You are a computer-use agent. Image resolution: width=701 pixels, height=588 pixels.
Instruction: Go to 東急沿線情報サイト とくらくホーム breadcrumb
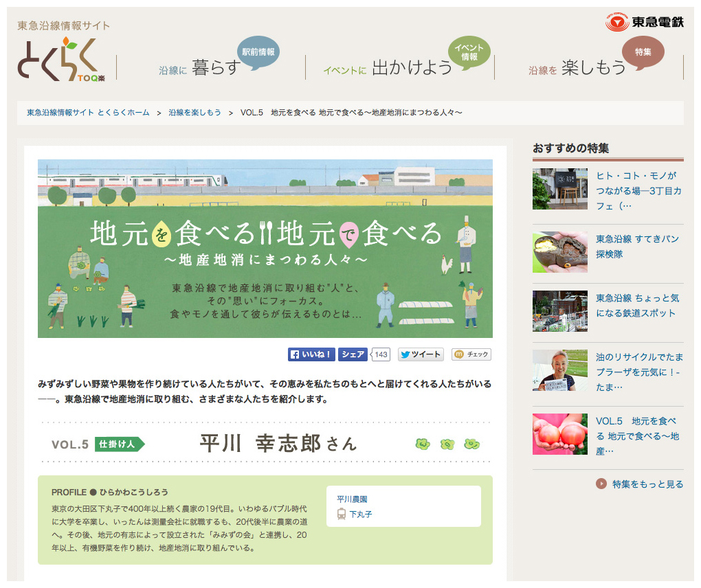(88, 113)
